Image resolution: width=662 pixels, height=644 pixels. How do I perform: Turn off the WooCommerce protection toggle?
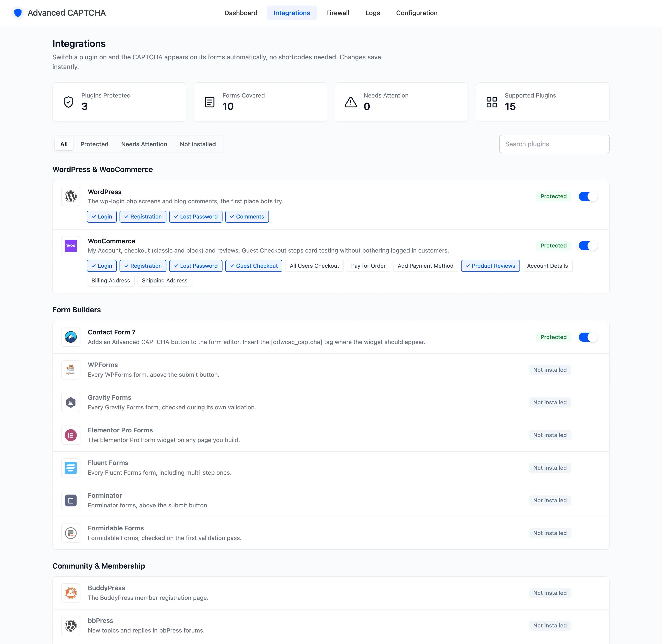[x=588, y=246]
